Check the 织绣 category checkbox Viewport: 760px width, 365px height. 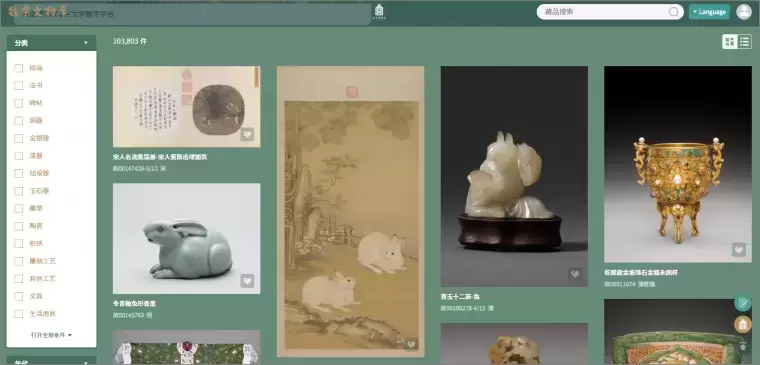18,243
